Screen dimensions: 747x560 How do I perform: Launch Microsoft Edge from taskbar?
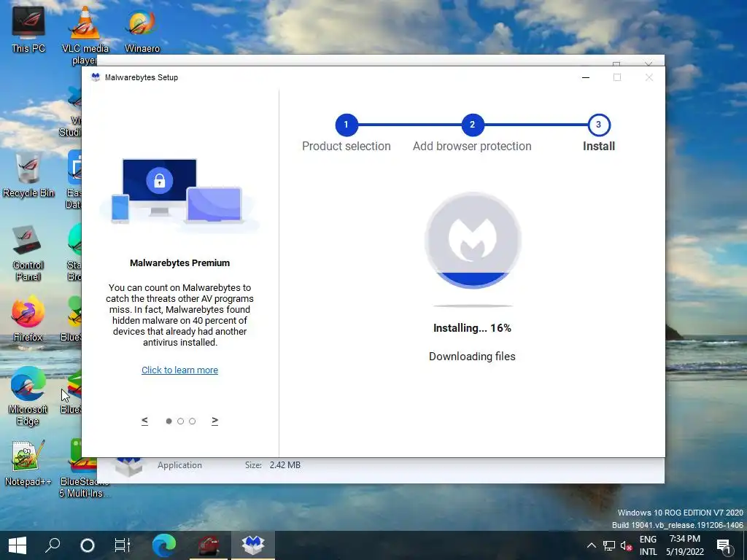tap(164, 545)
